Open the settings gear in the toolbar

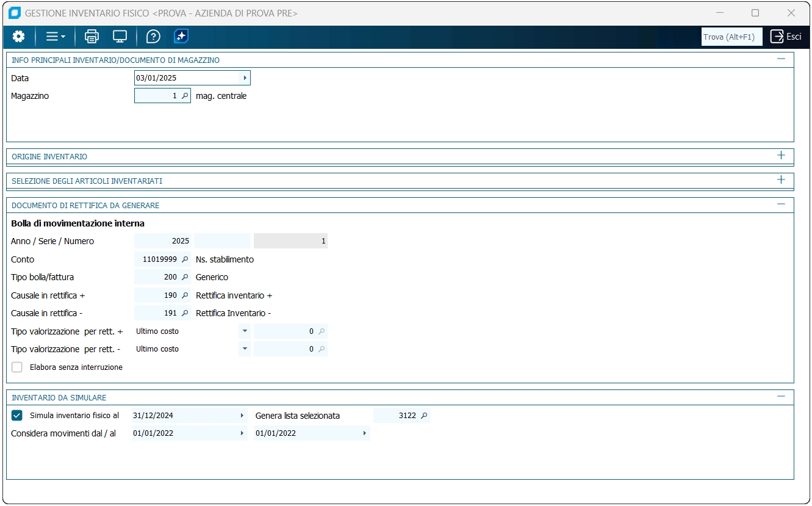point(19,37)
